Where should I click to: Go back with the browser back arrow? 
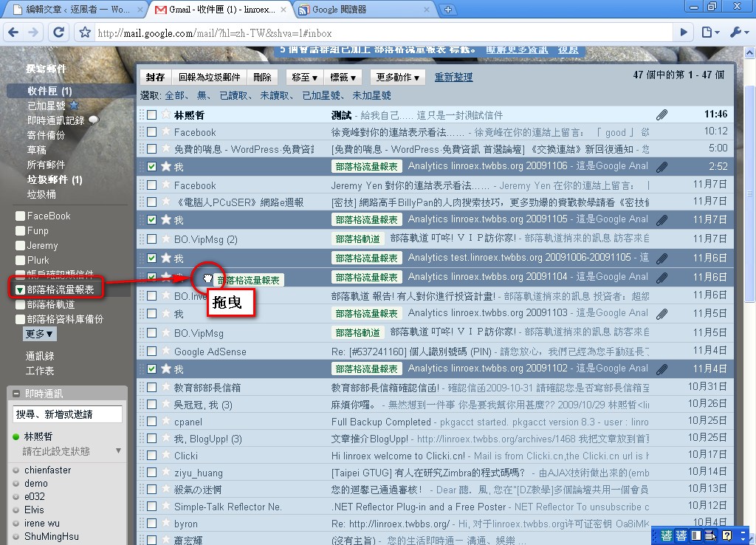point(13,32)
